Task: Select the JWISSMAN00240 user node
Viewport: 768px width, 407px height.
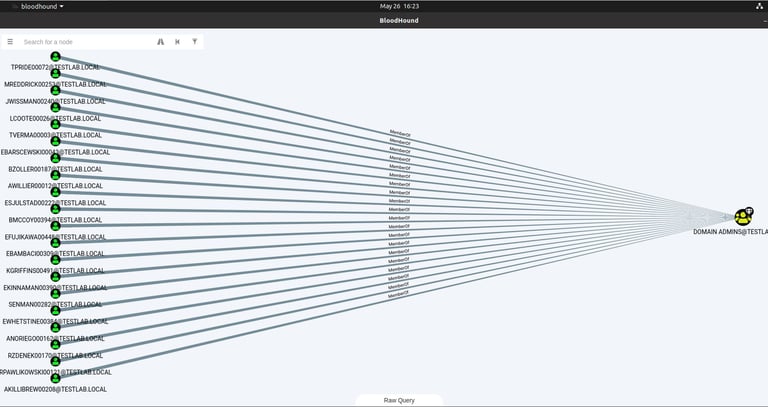Action: 55,91
